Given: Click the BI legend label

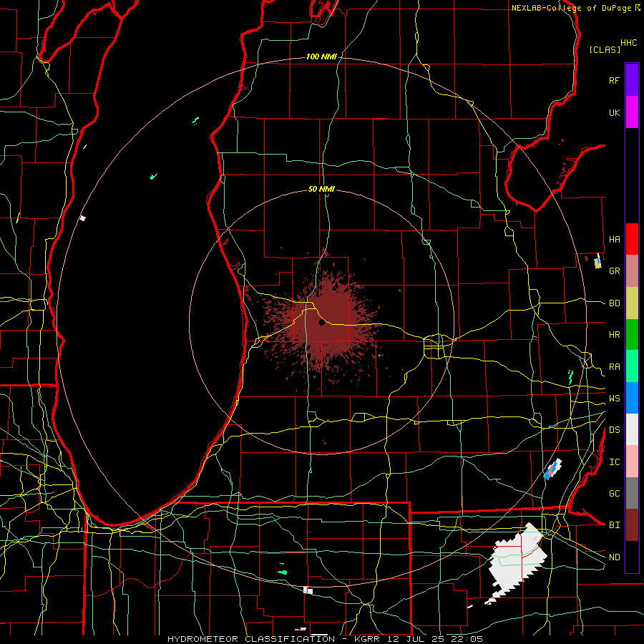Looking at the screenshot, I should coord(614,525).
